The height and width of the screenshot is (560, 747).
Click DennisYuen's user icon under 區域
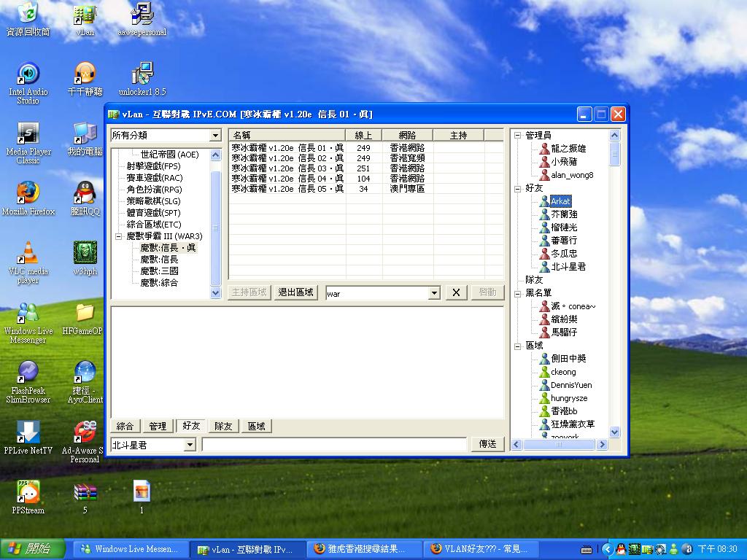point(544,384)
